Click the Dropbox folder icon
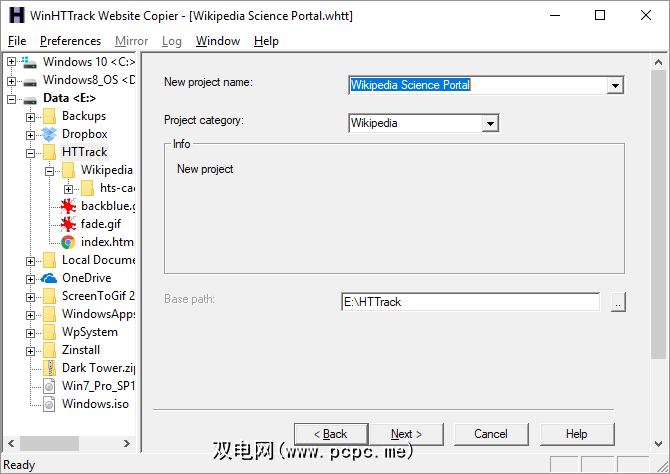This screenshot has height=474, width=670. [x=49, y=134]
